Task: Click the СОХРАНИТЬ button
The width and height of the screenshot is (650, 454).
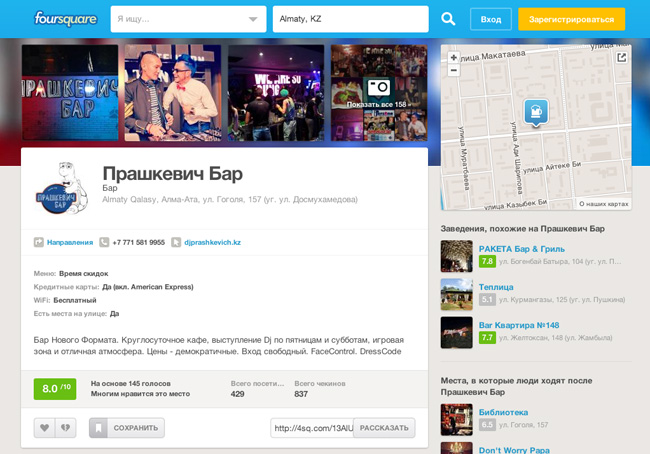Action: point(127,427)
